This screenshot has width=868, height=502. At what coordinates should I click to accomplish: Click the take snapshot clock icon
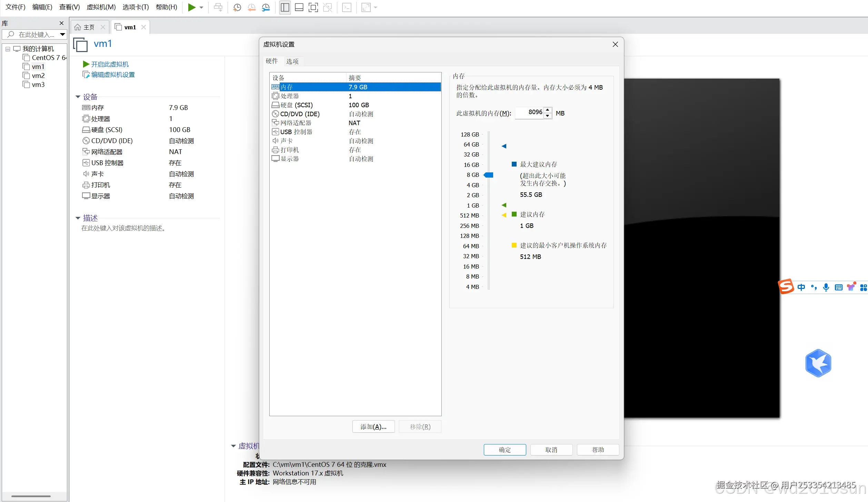point(237,7)
